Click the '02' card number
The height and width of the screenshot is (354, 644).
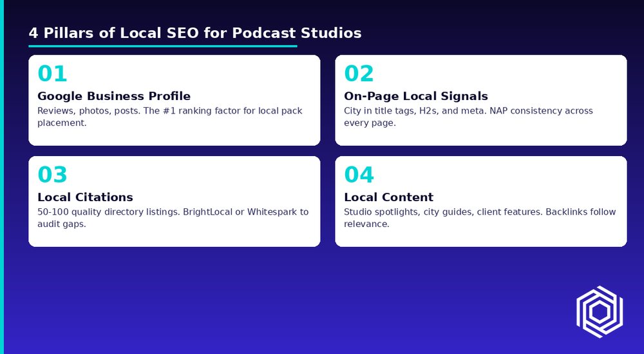359,74
